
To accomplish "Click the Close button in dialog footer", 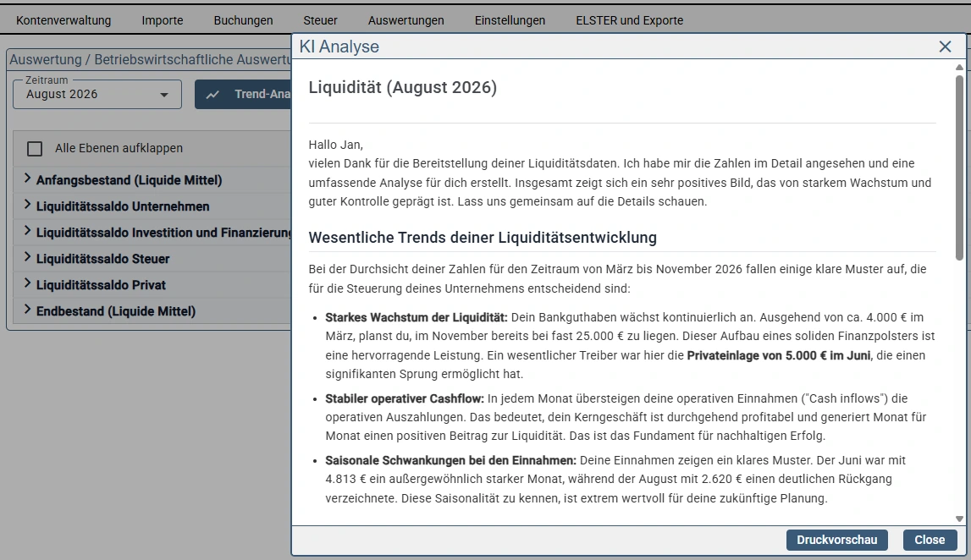I will 930,540.
